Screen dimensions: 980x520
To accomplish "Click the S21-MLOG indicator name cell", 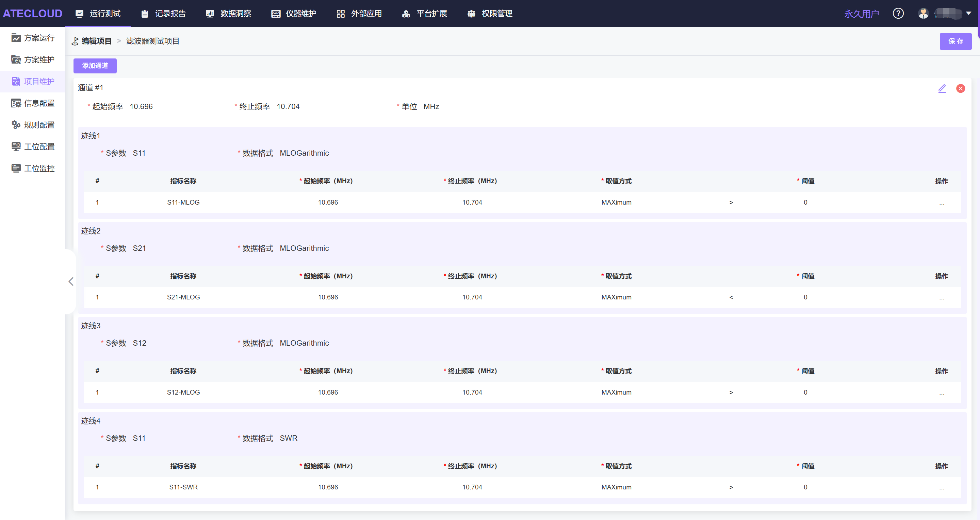I will pyautogui.click(x=183, y=297).
